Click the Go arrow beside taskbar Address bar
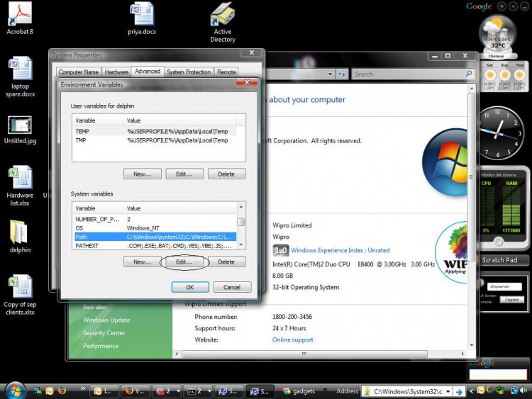This screenshot has height=399, width=532. coord(459,391)
